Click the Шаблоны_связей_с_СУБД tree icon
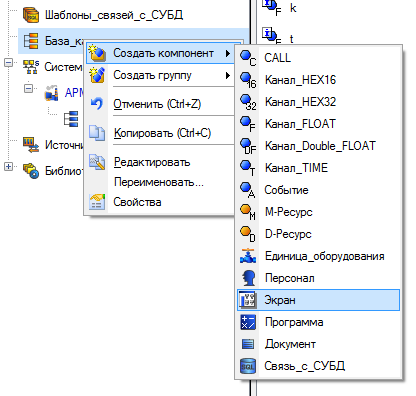416x396 pixels. [31, 15]
